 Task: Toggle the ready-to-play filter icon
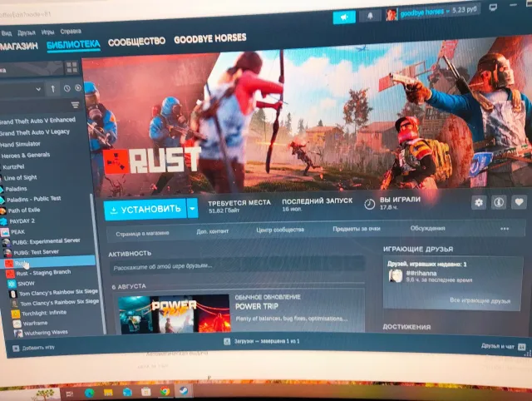[x=78, y=88]
